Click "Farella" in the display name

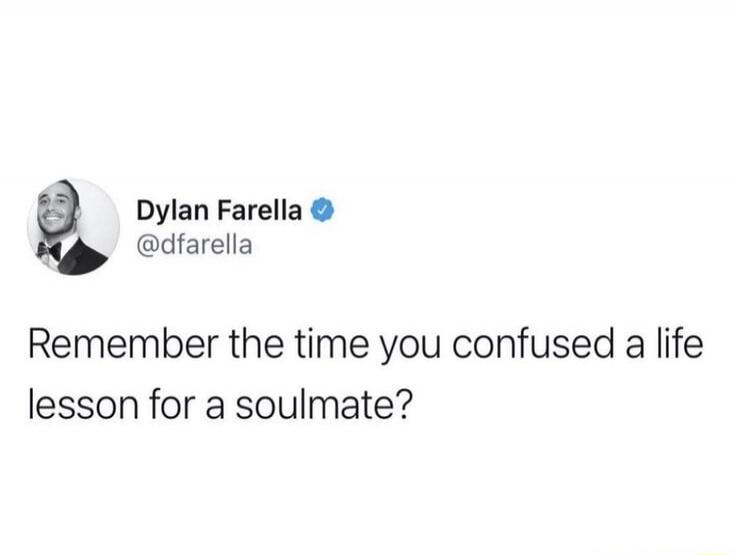[x=260, y=210]
